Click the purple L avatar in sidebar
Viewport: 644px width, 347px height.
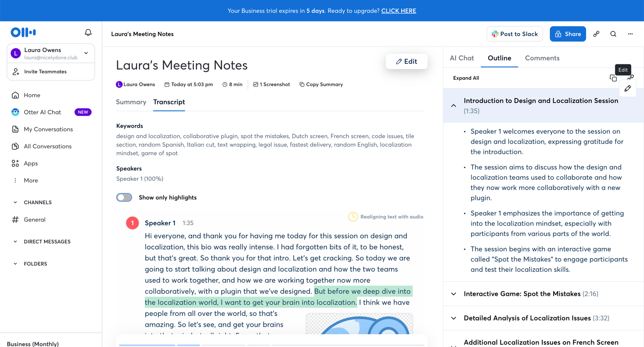pyautogui.click(x=16, y=53)
